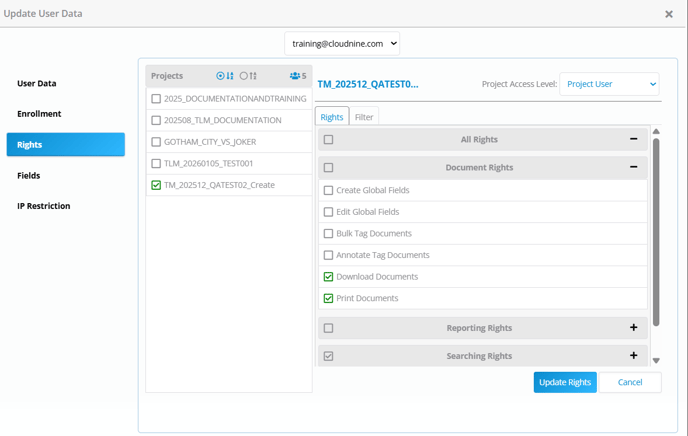Uncheck the Download Documents right
Screen dimensions: 688x436
coord(328,277)
